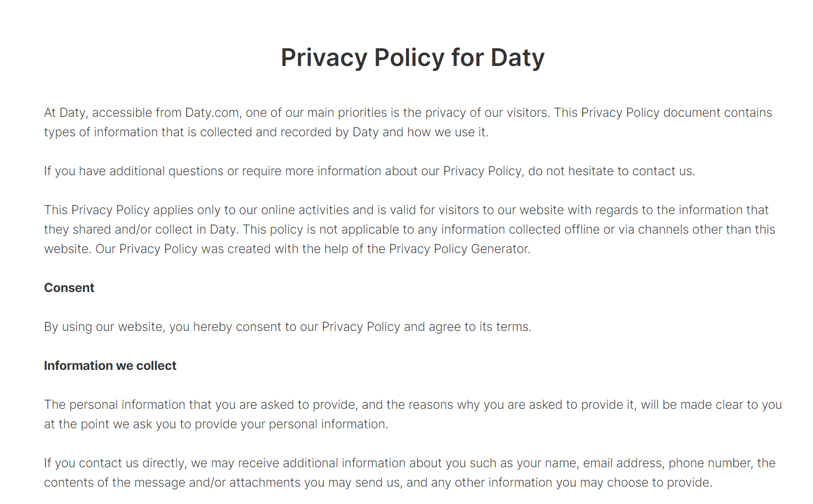Click the paragraph starting "If you have additional questions"
Image resolution: width=813 pixels, height=504 pixels.
pyautogui.click(x=370, y=171)
